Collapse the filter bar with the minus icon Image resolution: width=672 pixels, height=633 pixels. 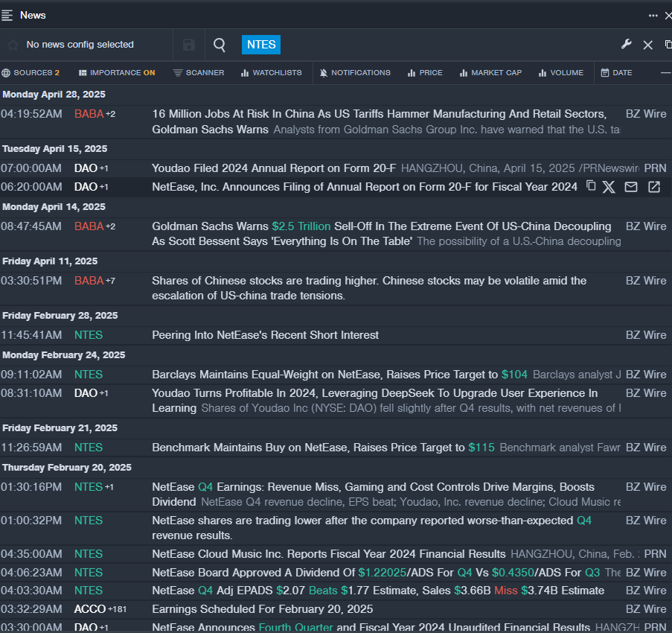(x=665, y=73)
